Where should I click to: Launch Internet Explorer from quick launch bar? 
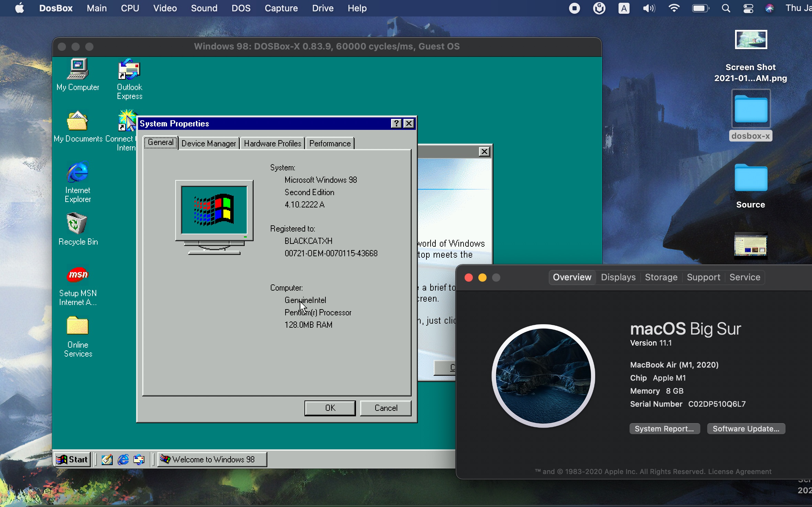point(123,460)
